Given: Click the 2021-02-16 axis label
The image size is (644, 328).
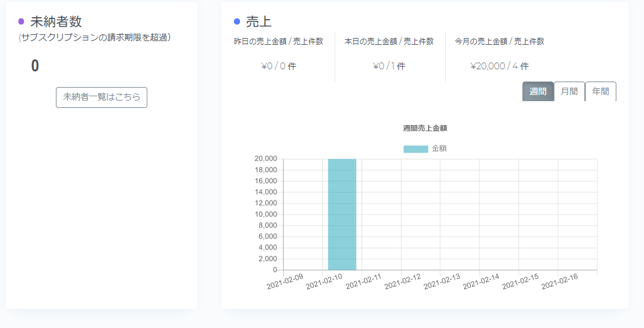Looking at the screenshot, I should coord(559,281).
